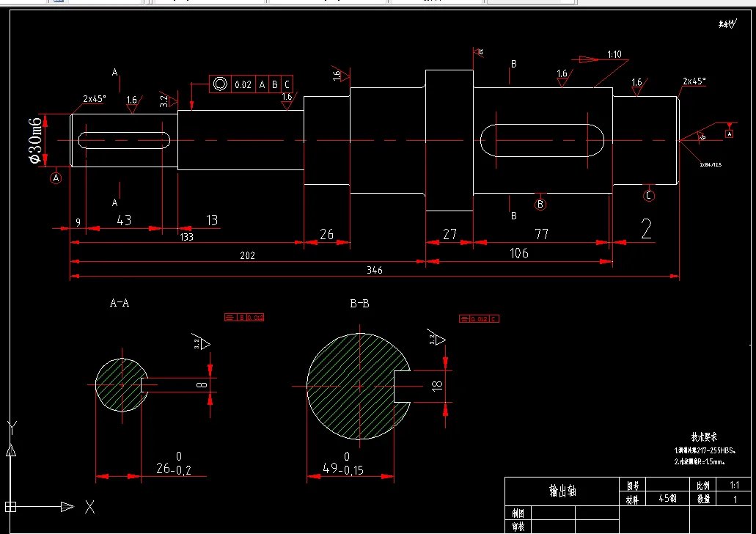The height and width of the screenshot is (534, 756).
Task: Select the 27 collar width dimension
Action: point(449,235)
